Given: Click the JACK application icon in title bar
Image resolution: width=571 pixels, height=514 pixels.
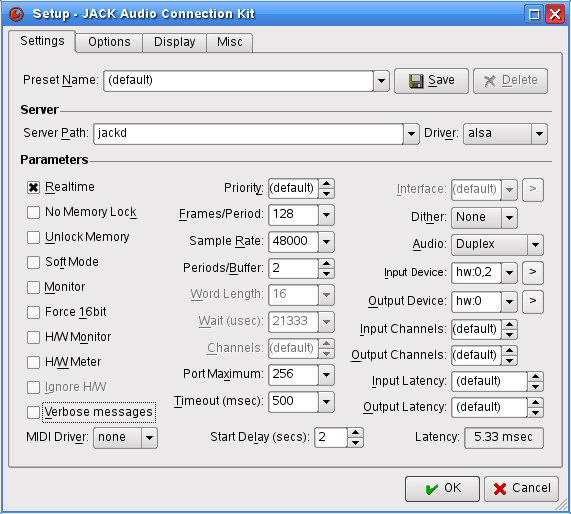Looking at the screenshot, I should click(16, 14).
